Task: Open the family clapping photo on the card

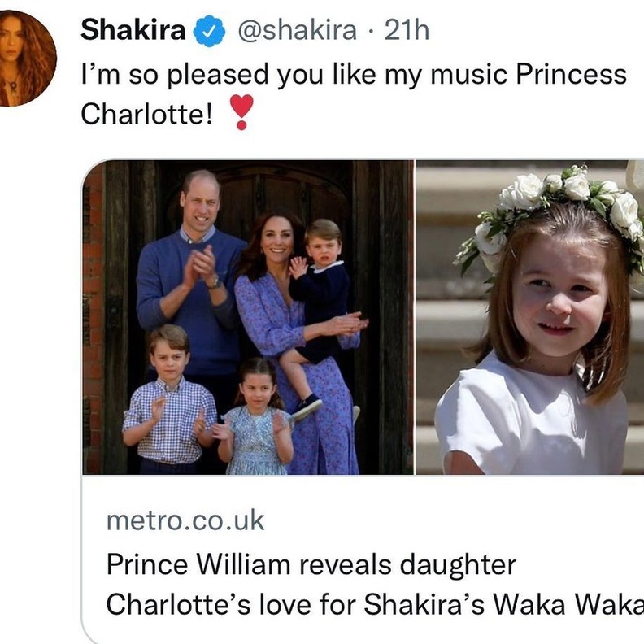Action: [x=247, y=317]
